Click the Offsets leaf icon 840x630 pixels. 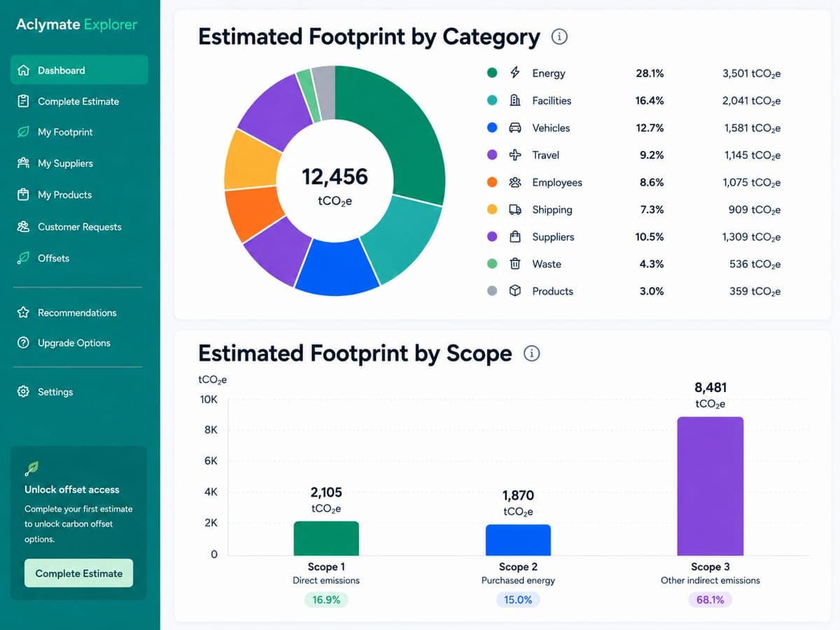(23, 258)
